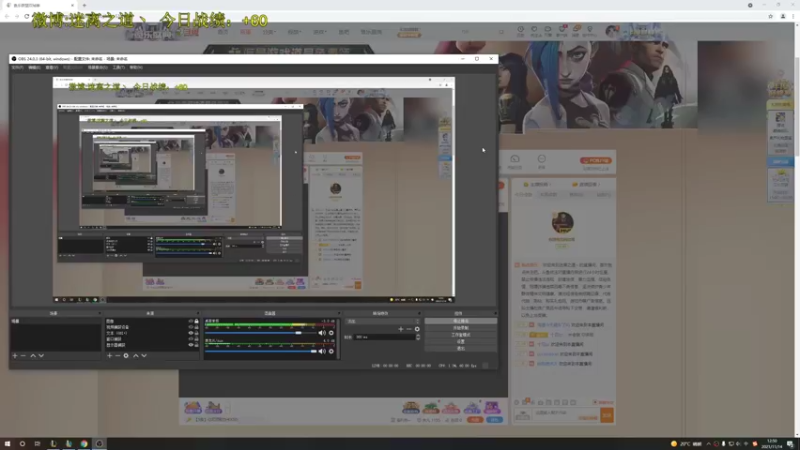Image resolution: width=800 pixels, height=450 pixels.
Task: Mute the desktop audio channel
Action: pos(322,333)
